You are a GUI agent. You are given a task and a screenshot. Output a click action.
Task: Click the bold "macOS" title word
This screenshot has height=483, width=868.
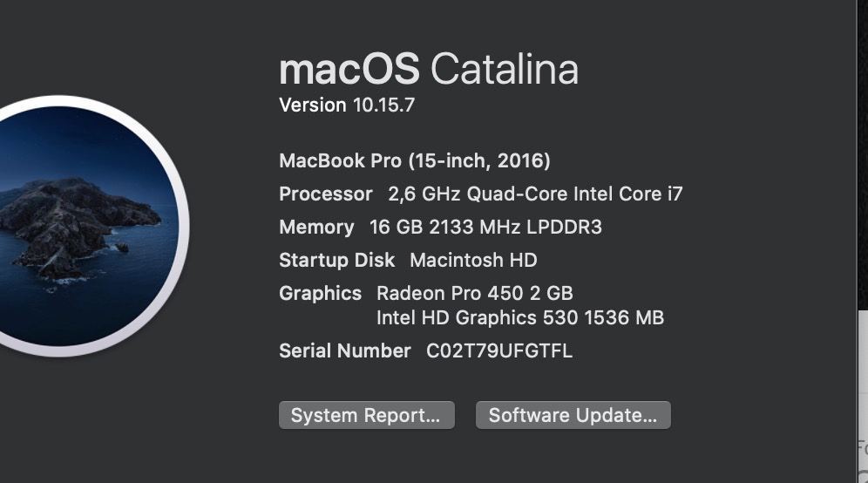click(x=349, y=69)
